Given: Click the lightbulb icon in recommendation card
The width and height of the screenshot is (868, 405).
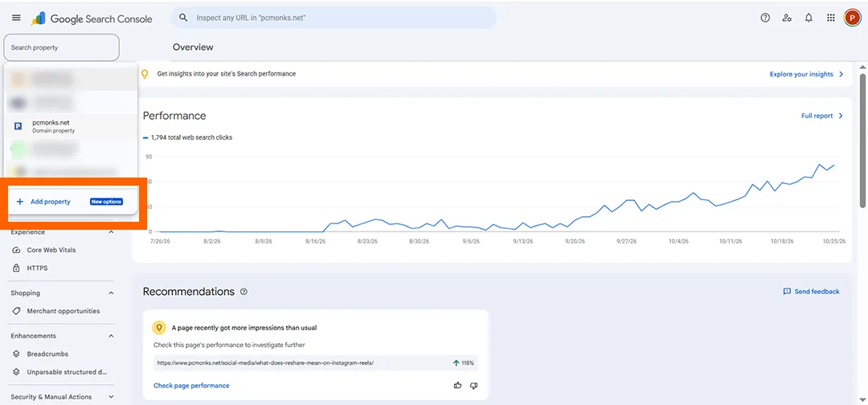Looking at the screenshot, I should [x=159, y=328].
